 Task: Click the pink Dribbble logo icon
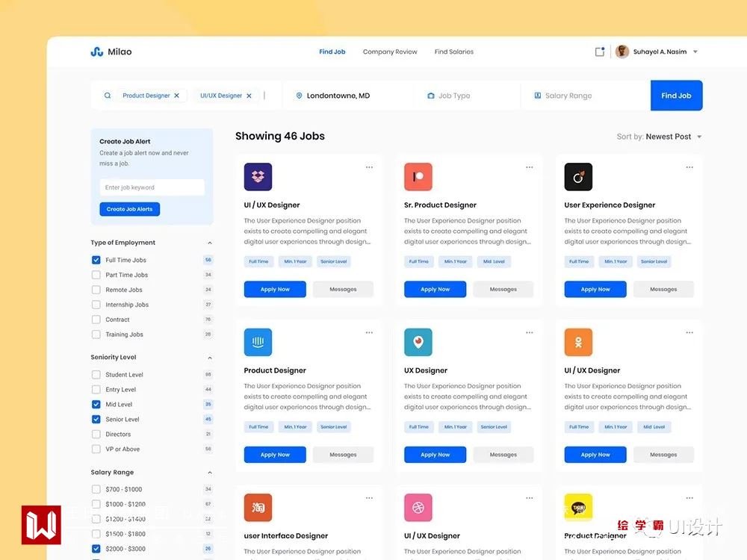[418, 508]
